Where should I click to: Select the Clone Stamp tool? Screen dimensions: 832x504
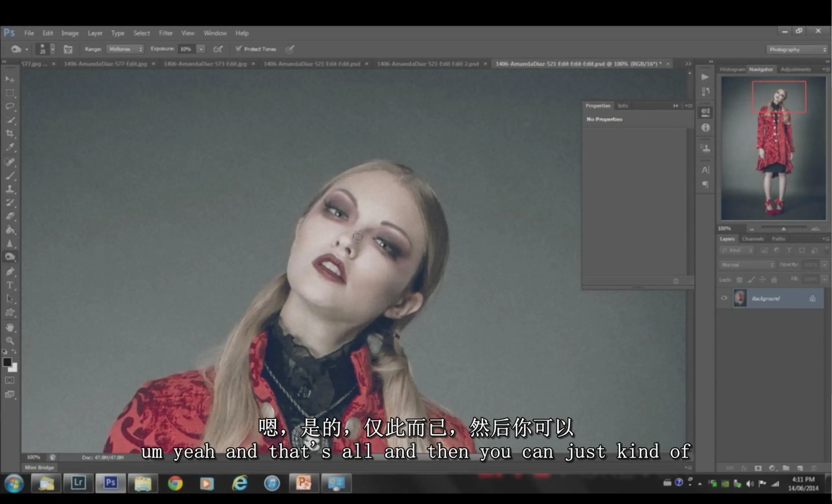[10, 189]
